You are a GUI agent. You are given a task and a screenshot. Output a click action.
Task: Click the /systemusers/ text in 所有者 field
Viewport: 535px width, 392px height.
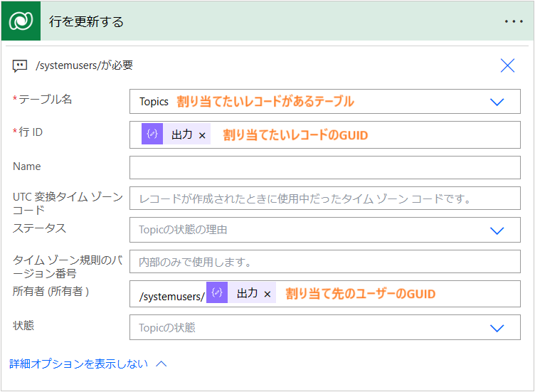coord(172,294)
